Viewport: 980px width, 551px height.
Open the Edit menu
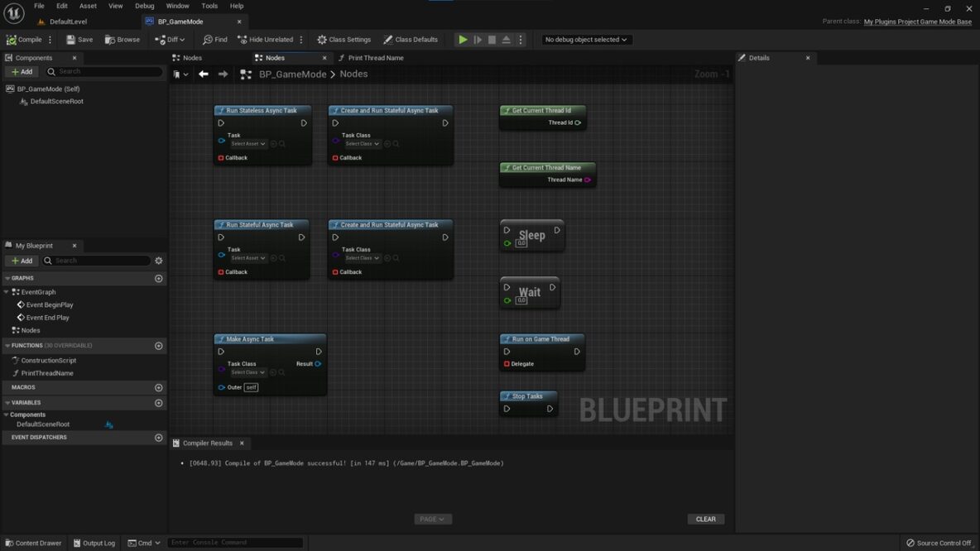(x=61, y=6)
